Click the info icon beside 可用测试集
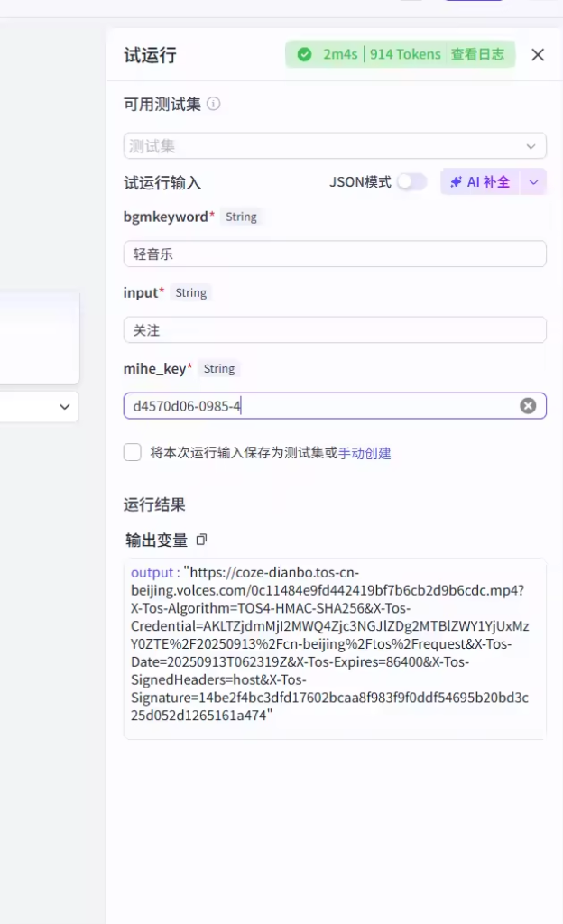Screen dimensions: 563x924 214,104
